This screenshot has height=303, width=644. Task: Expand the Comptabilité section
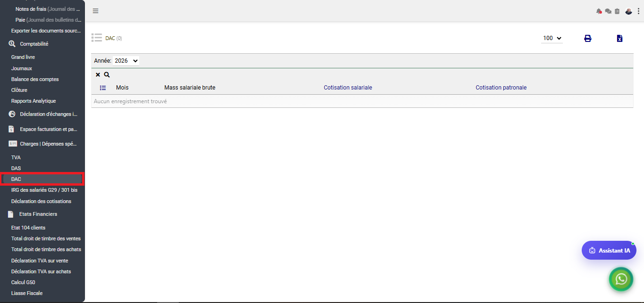(34, 44)
